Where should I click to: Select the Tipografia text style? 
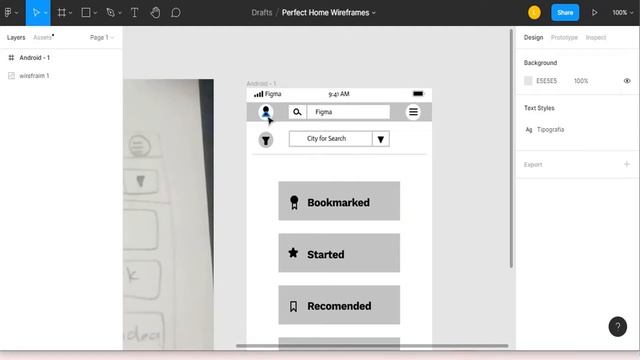click(550, 130)
